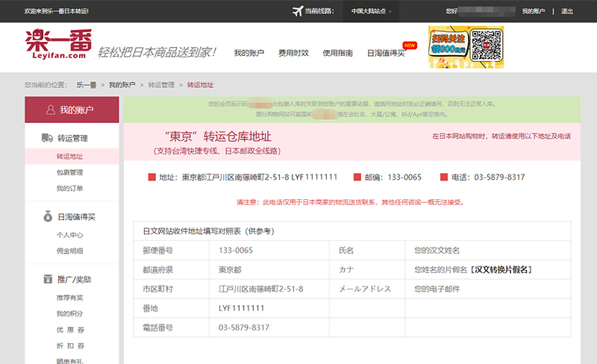This screenshot has width=597, height=364.
Task: Click the red square icon before 地址
Action: (x=151, y=178)
